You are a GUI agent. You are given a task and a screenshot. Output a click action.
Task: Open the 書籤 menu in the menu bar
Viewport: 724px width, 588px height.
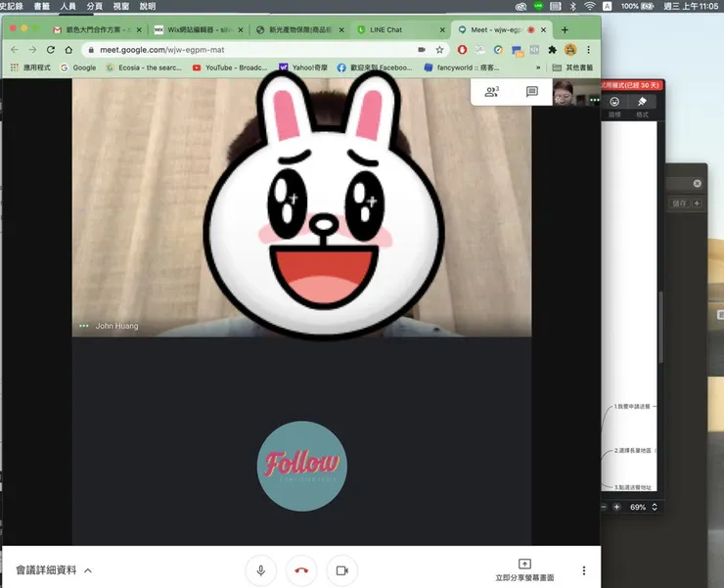pyautogui.click(x=41, y=6)
